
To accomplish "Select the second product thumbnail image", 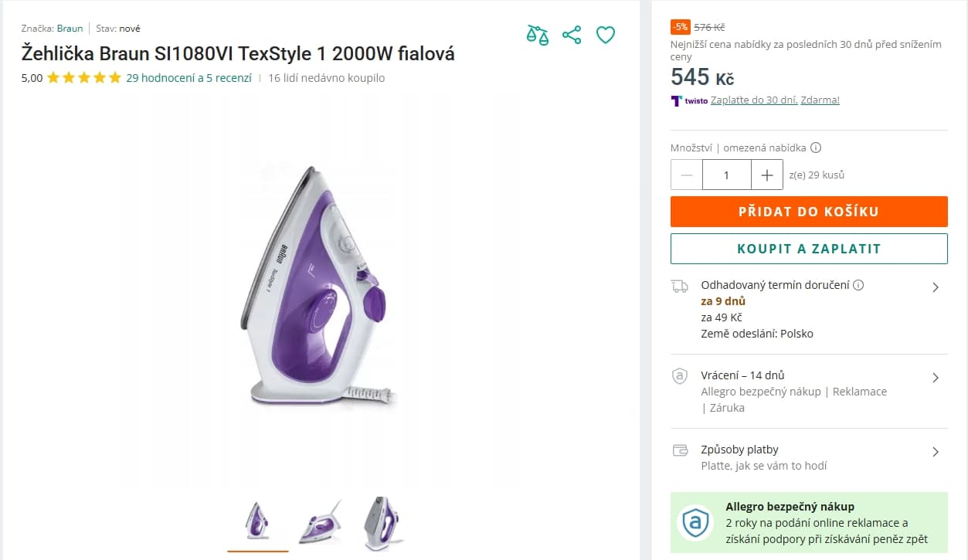I will click(x=321, y=523).
